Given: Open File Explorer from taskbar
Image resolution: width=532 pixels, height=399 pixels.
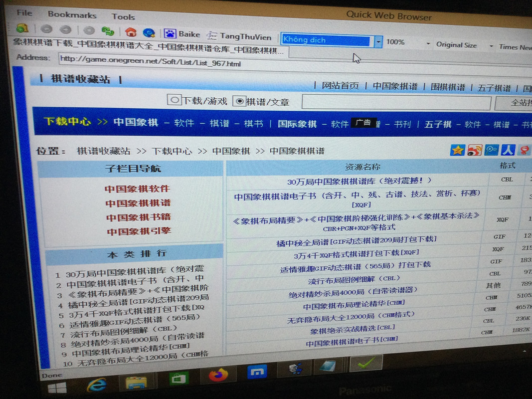Looking at the screenshot, I should point(136,383).
